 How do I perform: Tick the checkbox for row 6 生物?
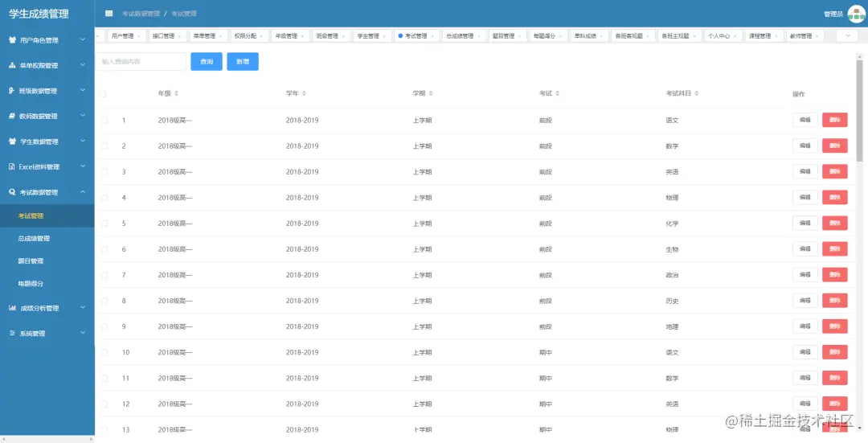104,249
